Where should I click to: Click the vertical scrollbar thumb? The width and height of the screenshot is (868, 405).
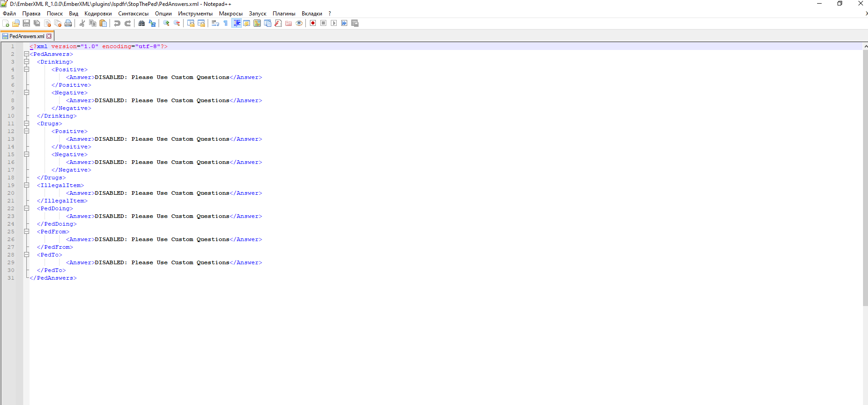coord(865,178)
